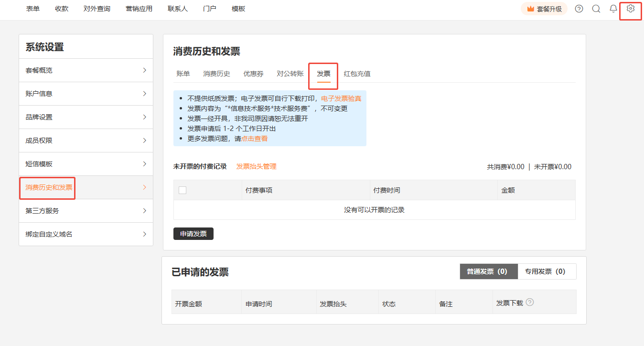Open 短信模板 in the settings sidebar
Viewport: 644px width, 346px height.
click(x=86, y=164)
